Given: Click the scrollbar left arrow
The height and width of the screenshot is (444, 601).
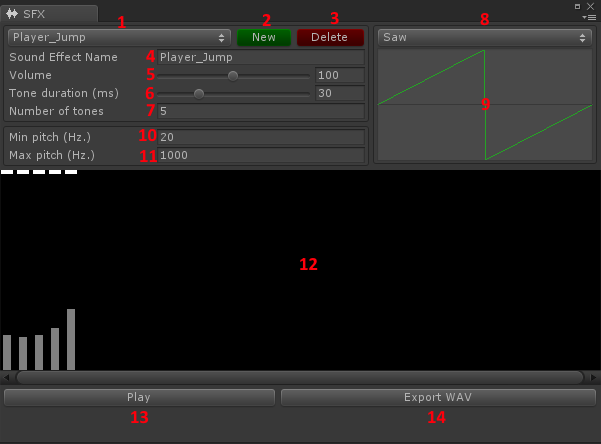Looking at the screenshot, I should tap(6, 378).
